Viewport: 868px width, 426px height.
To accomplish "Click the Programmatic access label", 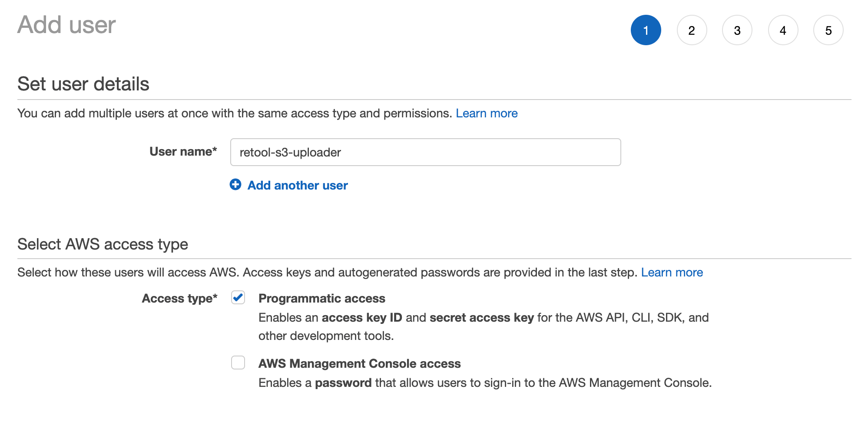I will pos(321,298).
